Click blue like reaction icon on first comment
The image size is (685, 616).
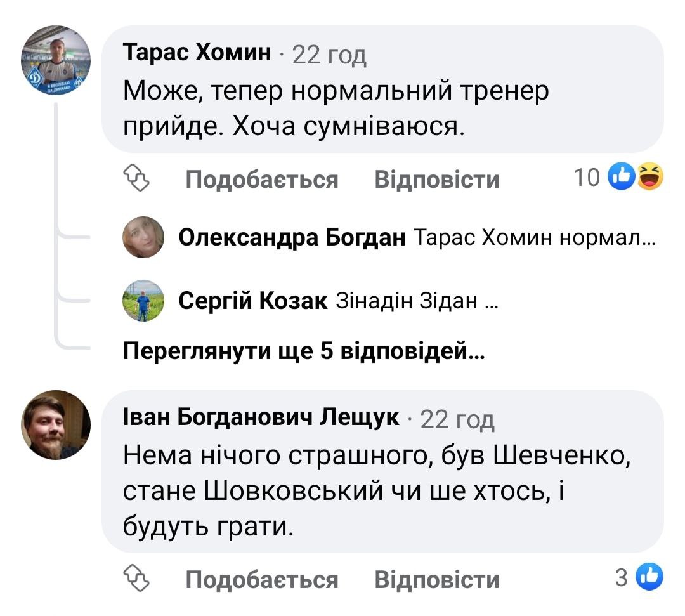tap(621, 177)
